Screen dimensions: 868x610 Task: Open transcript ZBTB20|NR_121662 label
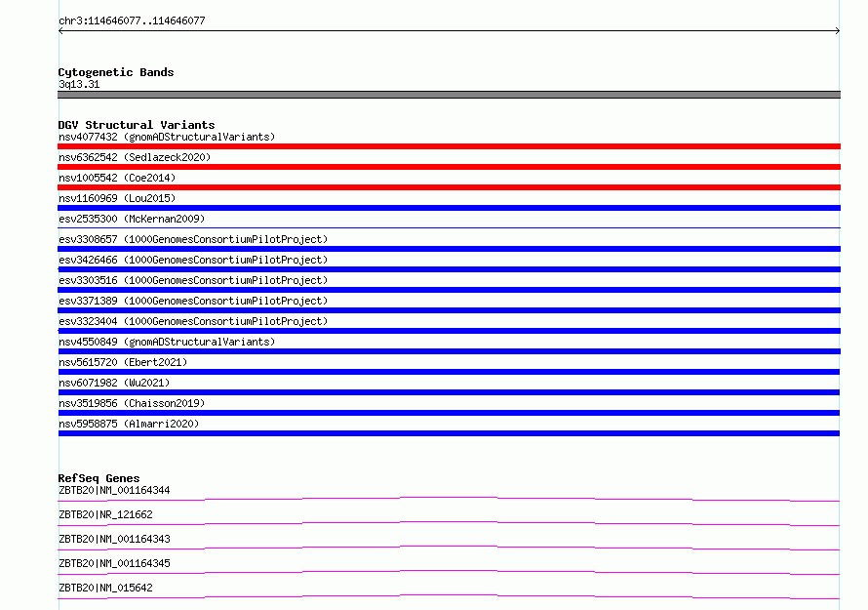point(105,514)
